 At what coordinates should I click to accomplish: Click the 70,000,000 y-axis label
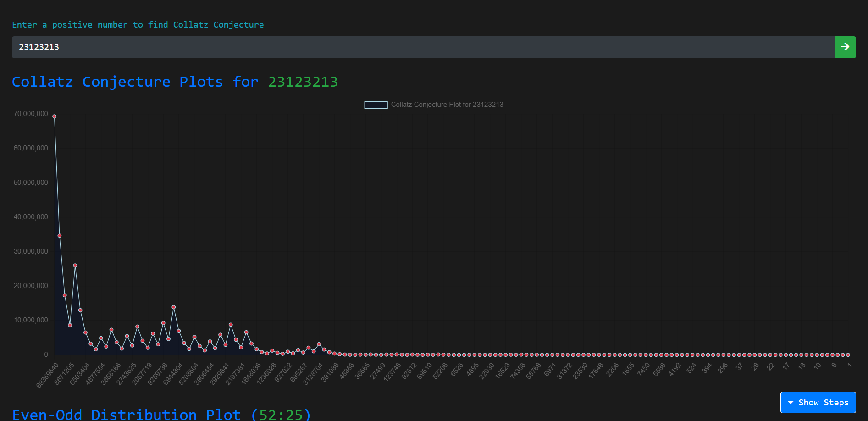[x=31, y=114]
